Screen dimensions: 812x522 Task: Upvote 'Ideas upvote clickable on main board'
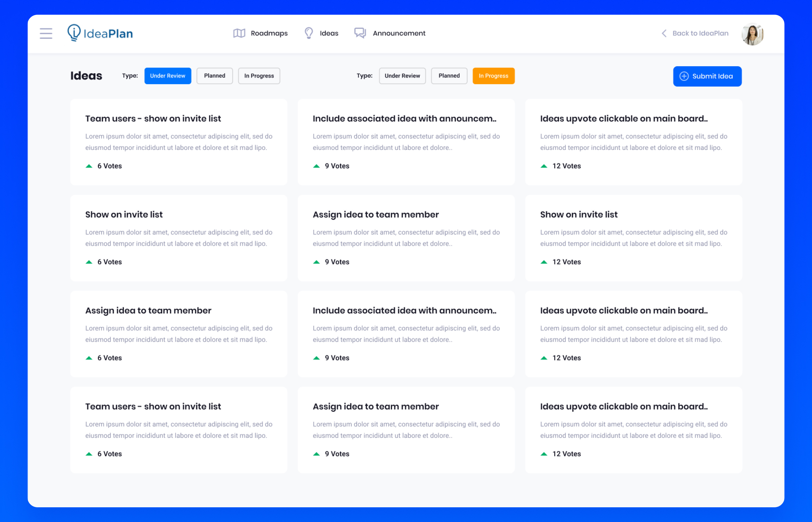tap(544, 166)
